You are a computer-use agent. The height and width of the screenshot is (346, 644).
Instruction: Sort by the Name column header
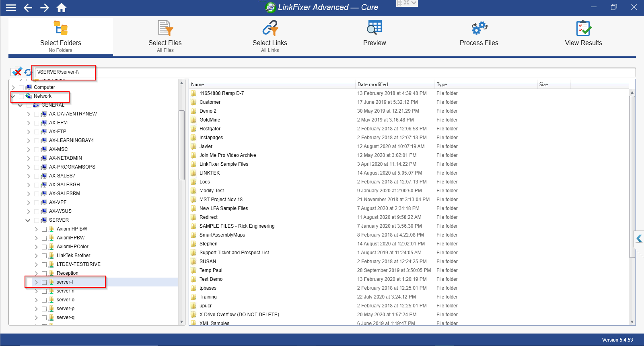tap(272, 84)
